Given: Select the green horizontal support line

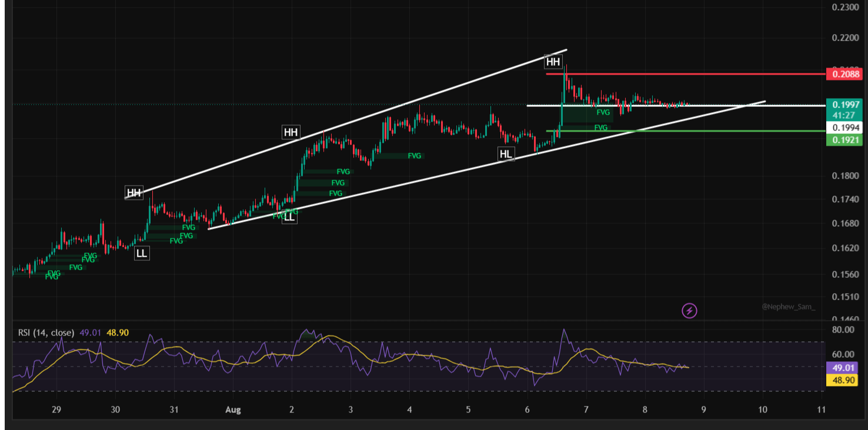Looking at the screenshot, I should [685, 130].
